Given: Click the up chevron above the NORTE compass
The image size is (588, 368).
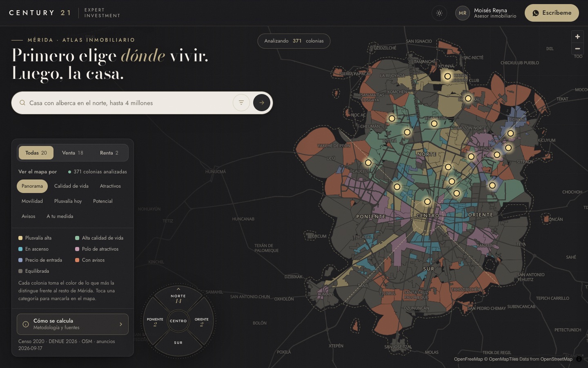Looking at the screenshot, I should point(178,289).
